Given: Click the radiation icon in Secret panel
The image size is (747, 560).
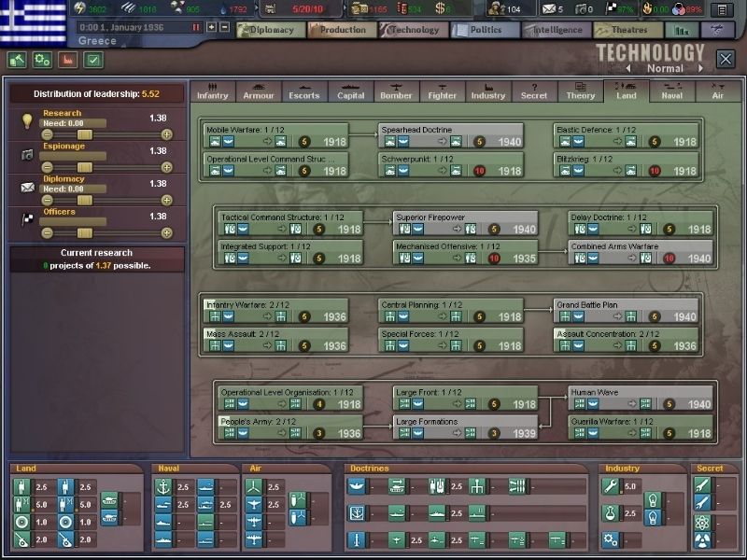Looking at the screenshot, I should click(702, 540).
